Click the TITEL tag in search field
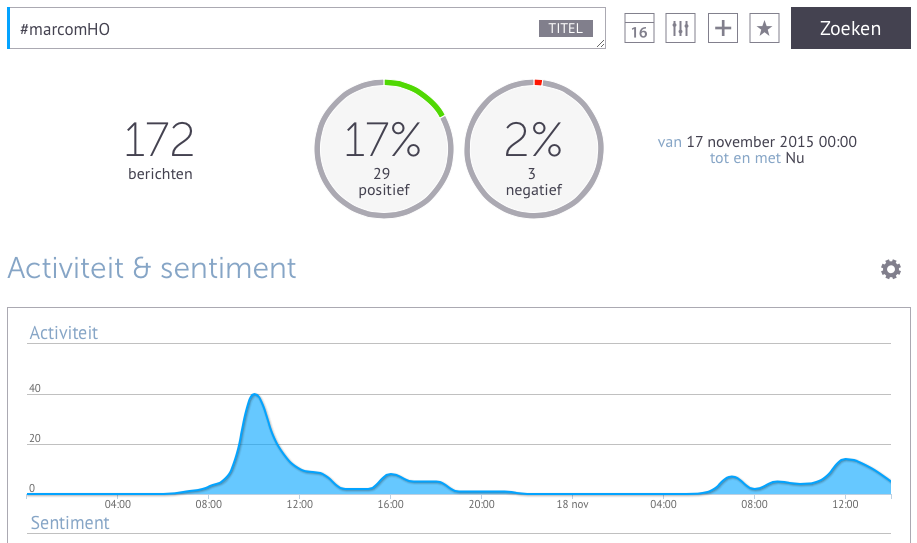This screenshot has height=543, width=917. (566, 28)
